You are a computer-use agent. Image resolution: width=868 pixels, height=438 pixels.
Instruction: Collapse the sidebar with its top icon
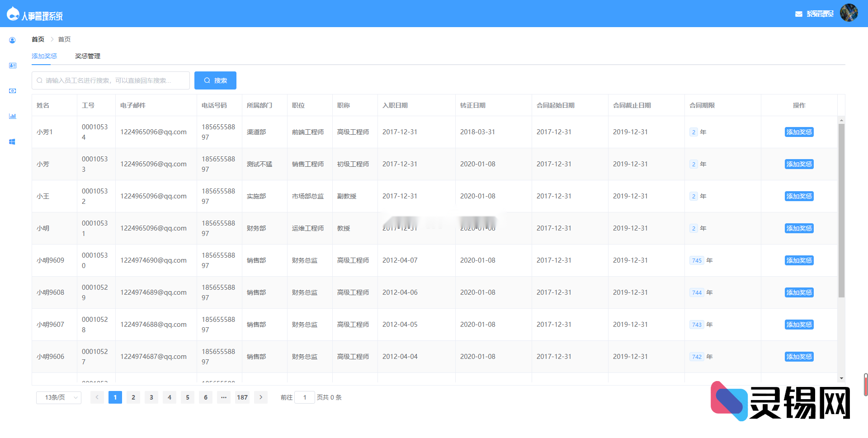tap(12, 40)
